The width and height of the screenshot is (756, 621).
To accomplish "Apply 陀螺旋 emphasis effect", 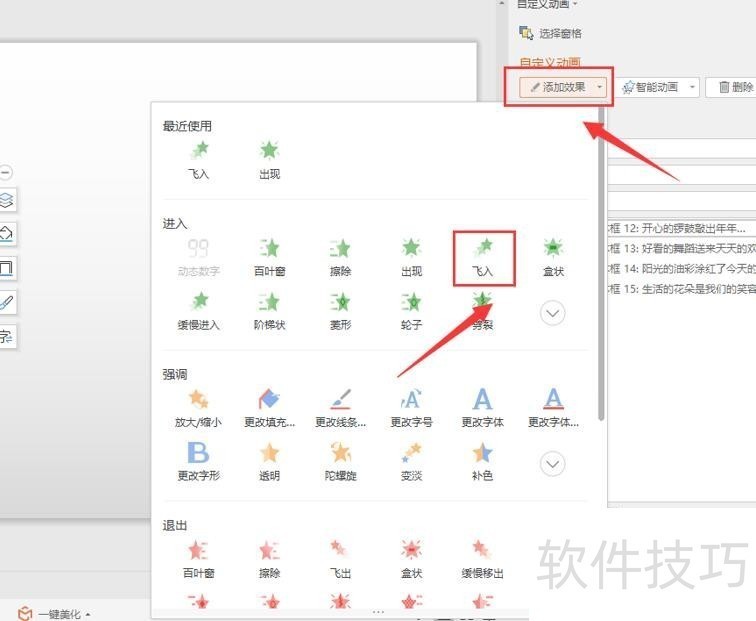I will click(340, 462).
